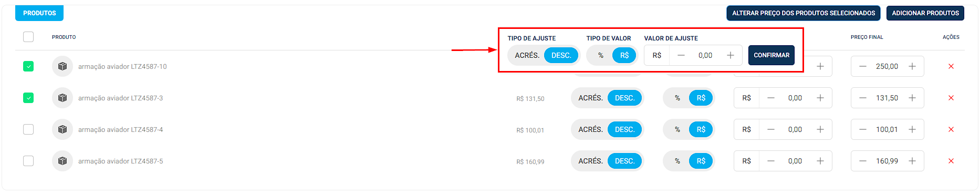Decrease adjustment value in LTZ4587-3 row
This screenshot has height=194, width=980.
[771, 98]
